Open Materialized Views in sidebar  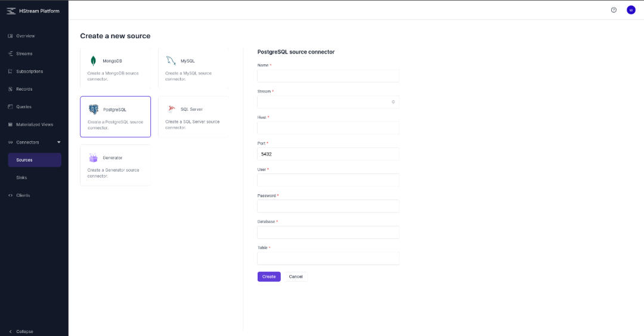click(x=34, y=125)
